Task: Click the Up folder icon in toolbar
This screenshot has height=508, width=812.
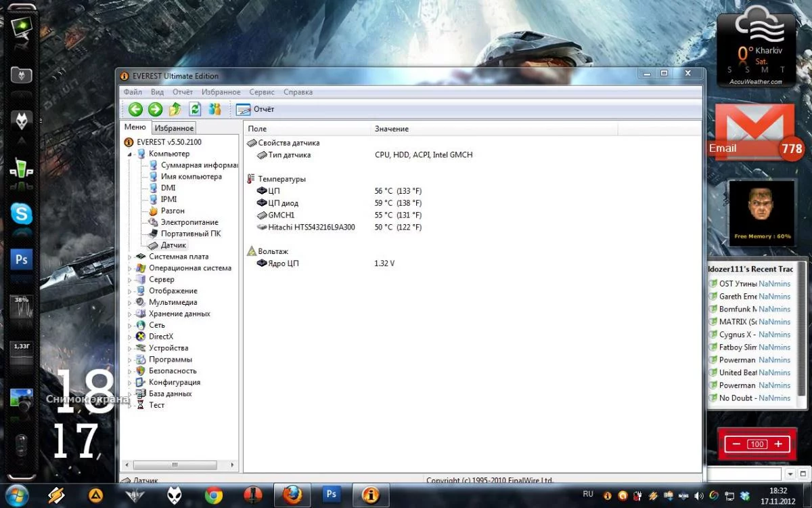Action: pos(175,109)
